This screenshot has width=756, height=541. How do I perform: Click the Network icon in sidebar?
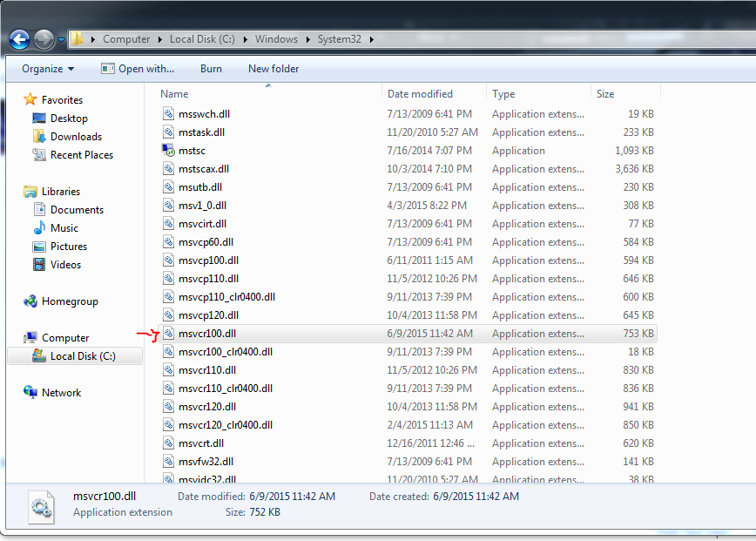point(30,393)
